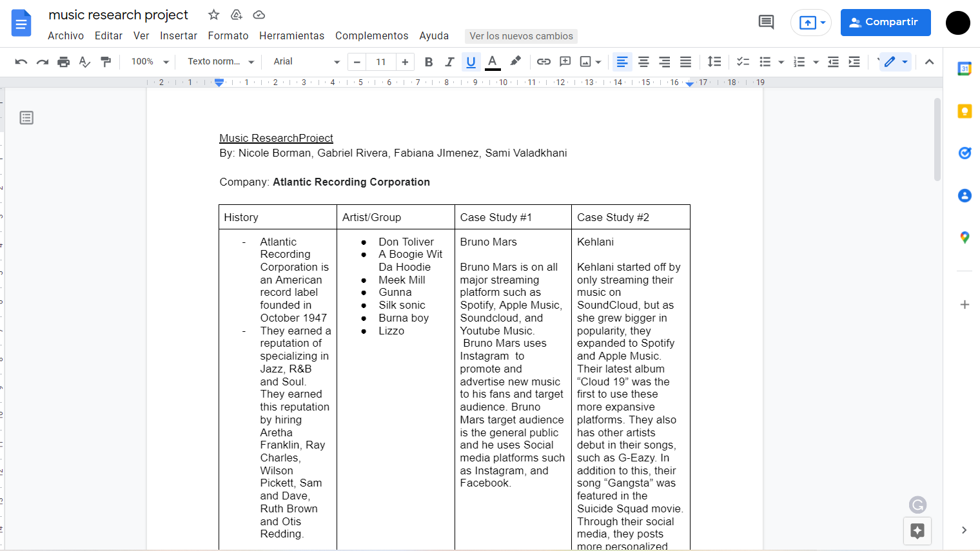The height and width of the screenshot is (551, 980).
Task: Open Google Maps side panel
Action: coord(965,237)
